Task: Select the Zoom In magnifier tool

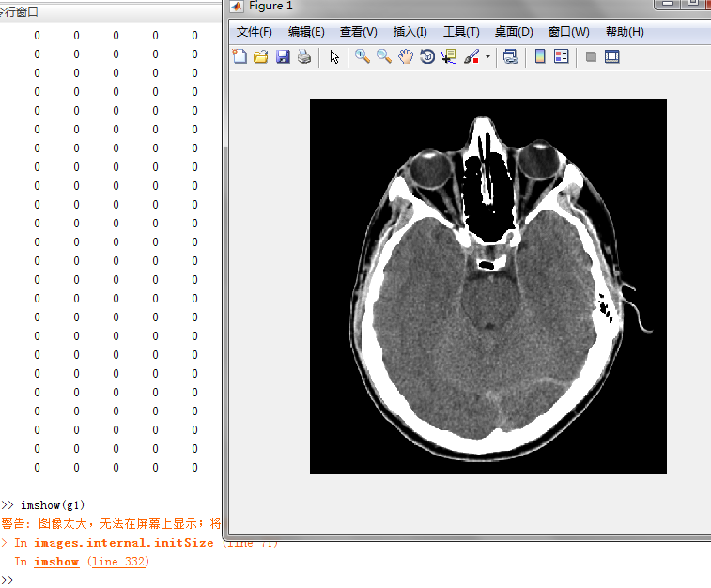Action: click(x=363, y=56)
